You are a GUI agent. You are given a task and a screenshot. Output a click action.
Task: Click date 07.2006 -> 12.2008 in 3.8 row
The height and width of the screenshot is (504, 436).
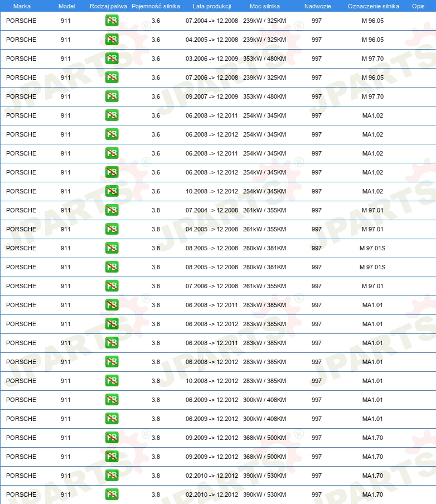(x=212, y=286)
